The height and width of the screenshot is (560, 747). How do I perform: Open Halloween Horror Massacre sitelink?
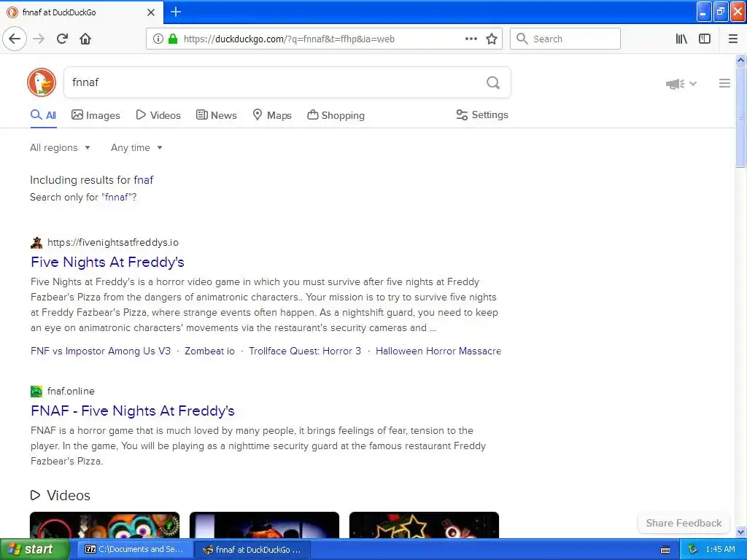coord(438,351)
